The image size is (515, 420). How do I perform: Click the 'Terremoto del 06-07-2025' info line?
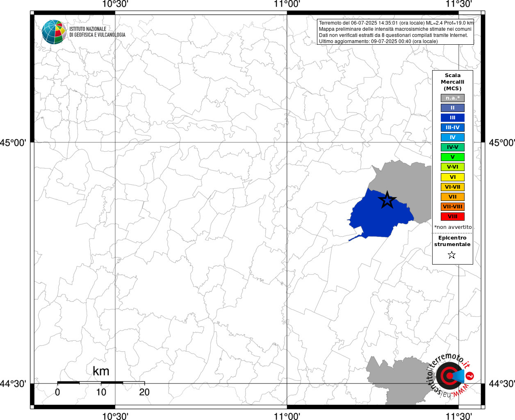(x=396, y=23)
